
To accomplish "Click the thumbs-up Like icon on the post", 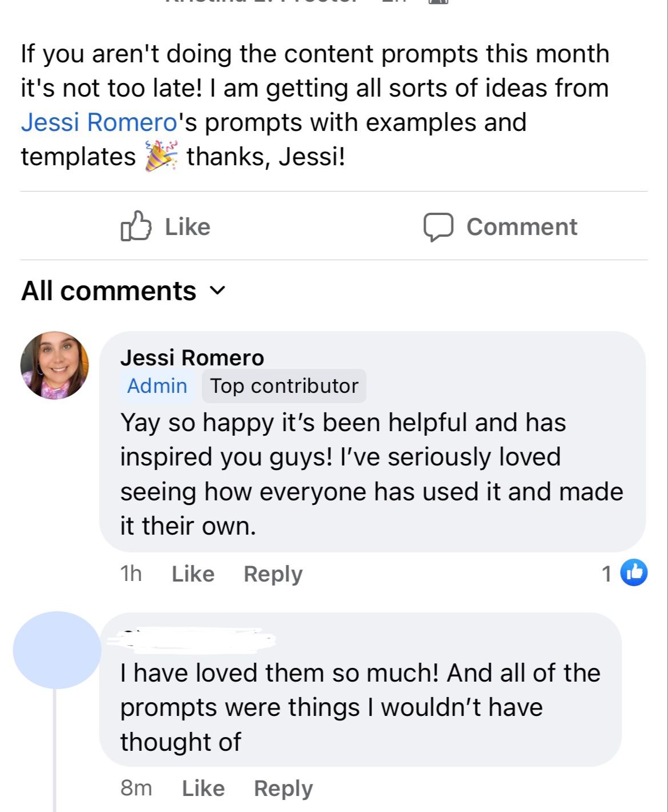I will coord(136,226).
